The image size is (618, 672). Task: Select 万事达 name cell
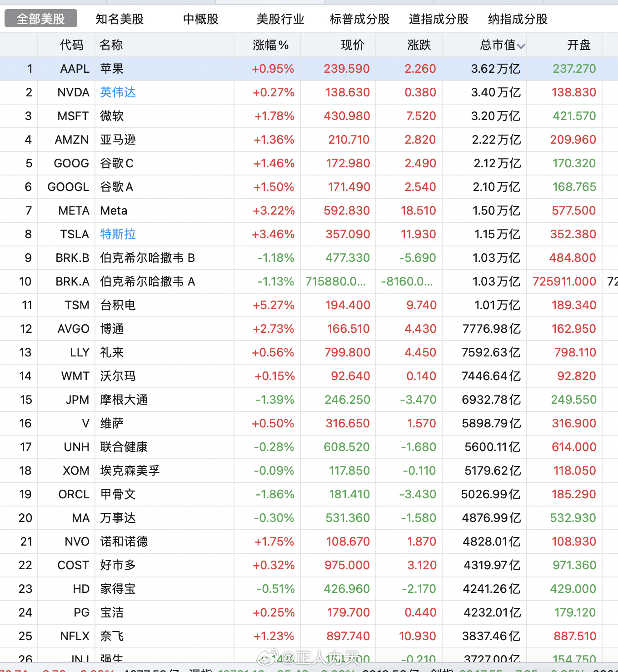[x=118, y=518]
